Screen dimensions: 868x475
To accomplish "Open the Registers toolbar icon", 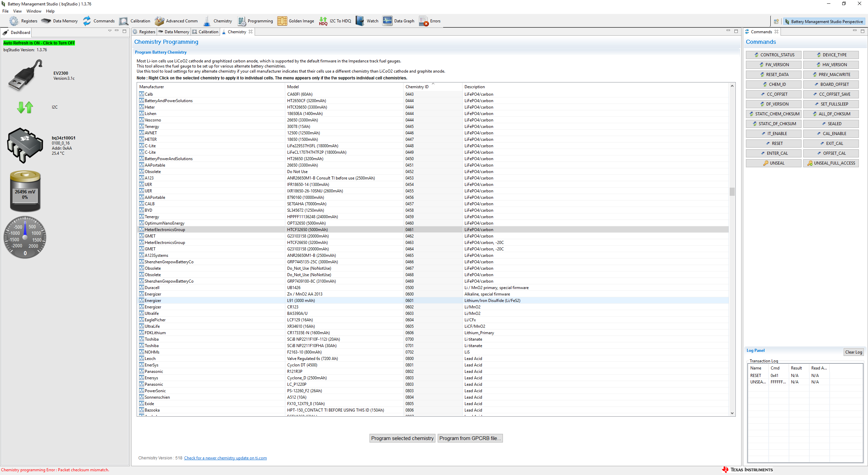I will point(23,21).
